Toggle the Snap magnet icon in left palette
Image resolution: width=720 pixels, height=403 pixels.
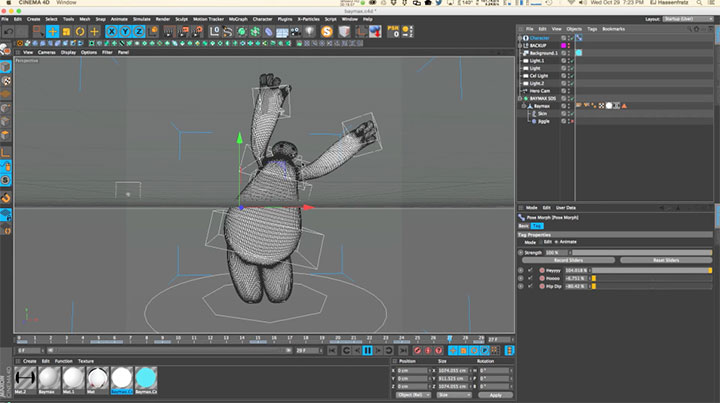point(6,198)
